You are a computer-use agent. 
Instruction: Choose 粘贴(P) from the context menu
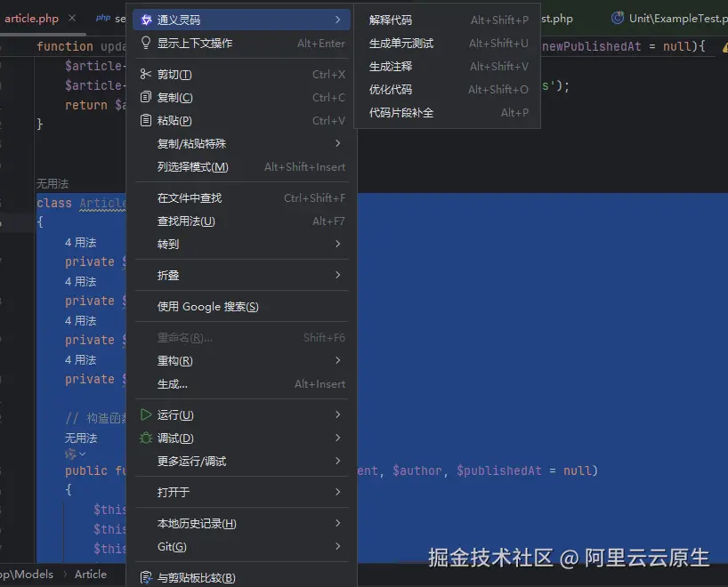tap(241, 121)
